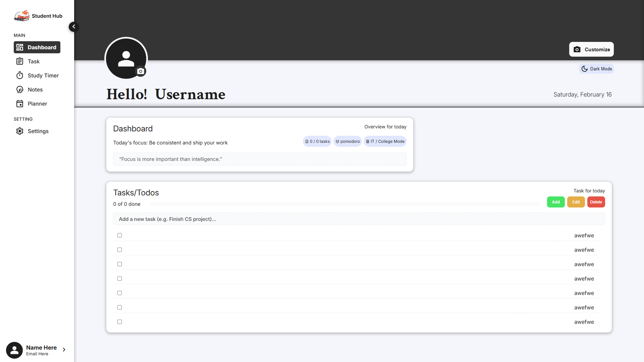Viewport: 644px width, 362px height.
Task: Click the Notes icon in sidebar
Action: click(x=20, y=89)
